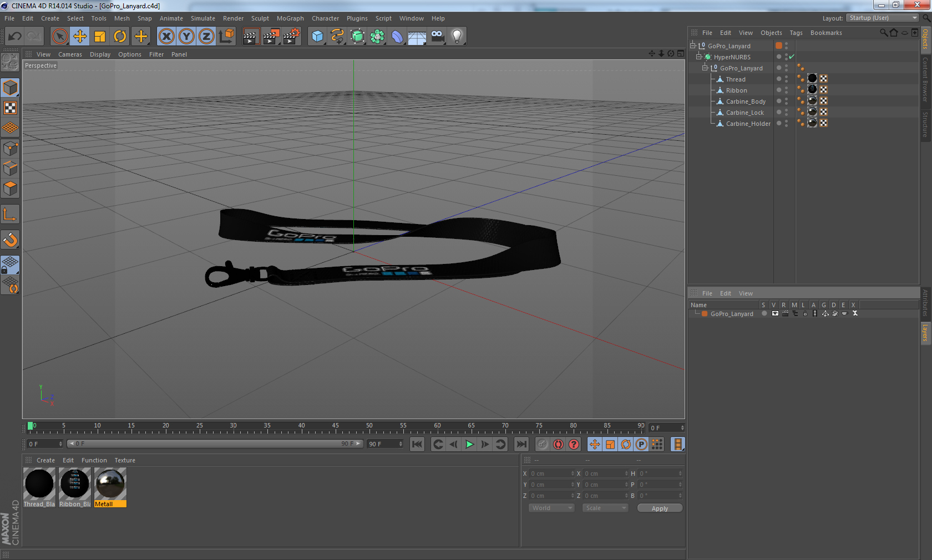Toggle view visibility of GoPro_Lanyard layer

coord(775,313)
